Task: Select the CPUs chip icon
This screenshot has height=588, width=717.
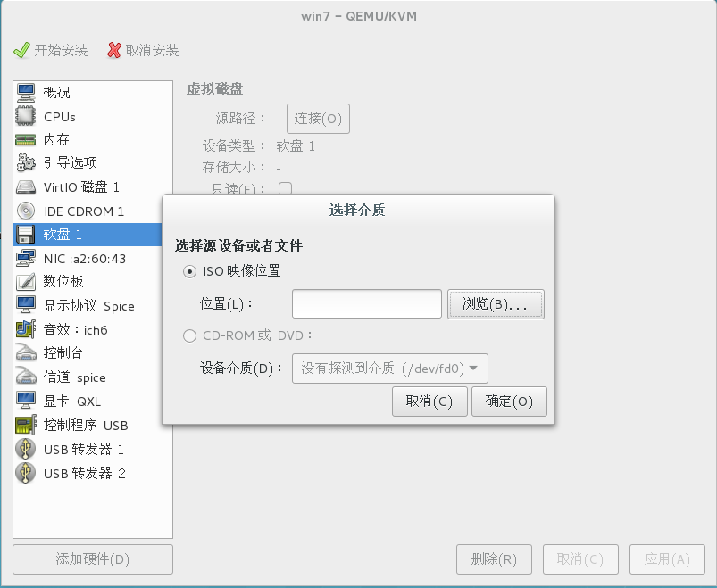Action: 26,116
